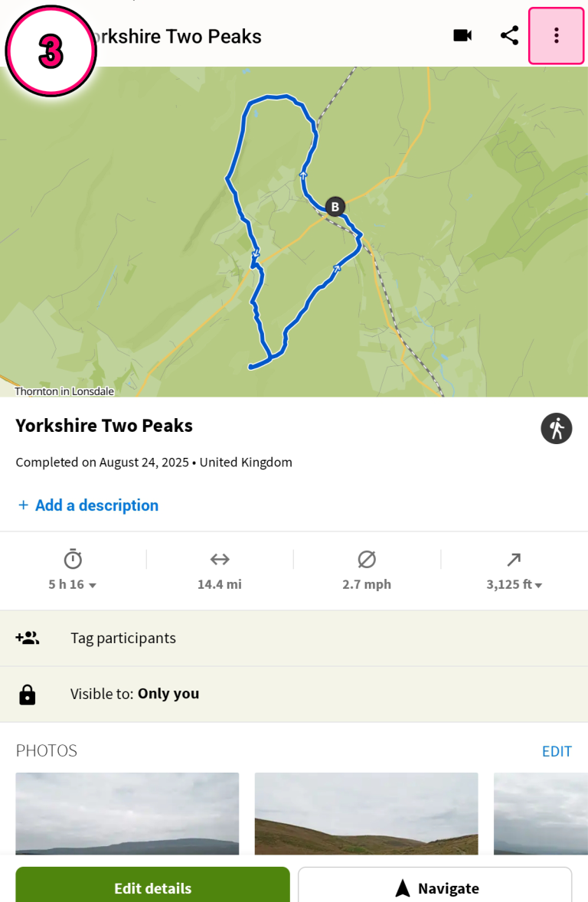Open the second tour photo thumbnail
Screen dimensions: 588x902
point(366,813)
